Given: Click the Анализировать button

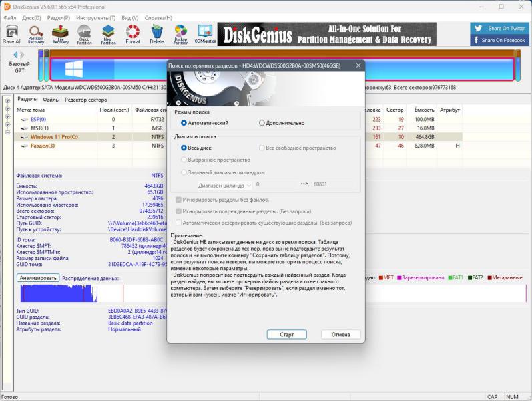Looking at the screenshot, I should 38,278.
